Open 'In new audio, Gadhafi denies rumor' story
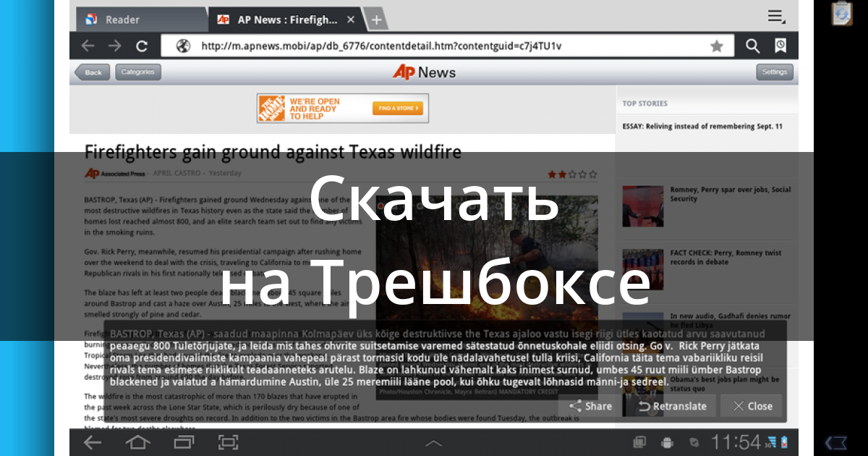This screenshot has height=456, width=868. 731,321
